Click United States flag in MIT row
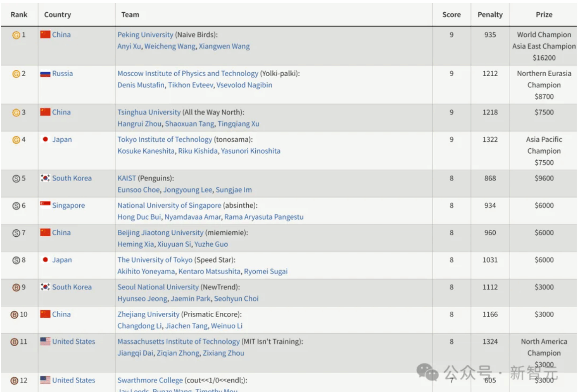The width and height of the screenshot is (578, 392). pos(45,342)
